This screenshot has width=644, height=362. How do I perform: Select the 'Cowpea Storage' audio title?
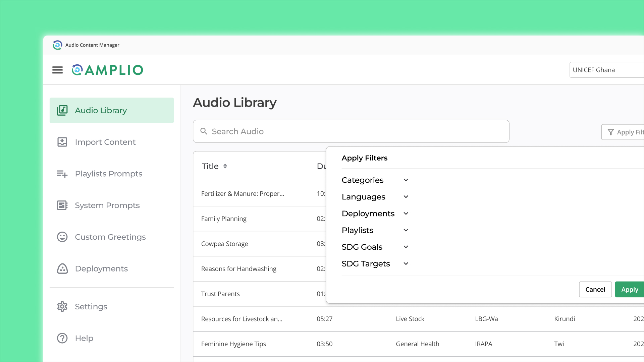pyautogui.click(x=224, y=244)
